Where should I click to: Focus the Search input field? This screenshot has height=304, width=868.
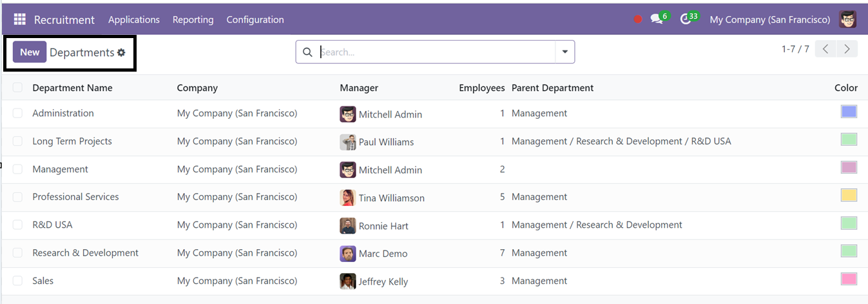[x=436, y=52]
